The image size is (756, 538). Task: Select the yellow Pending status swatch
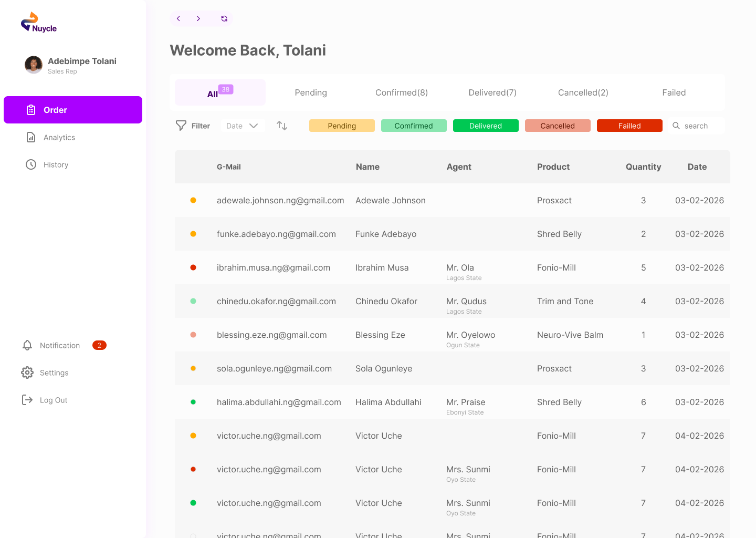[342, 126]
